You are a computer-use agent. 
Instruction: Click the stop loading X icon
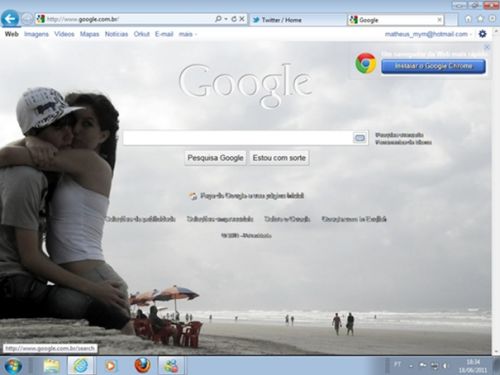[242, 19]
